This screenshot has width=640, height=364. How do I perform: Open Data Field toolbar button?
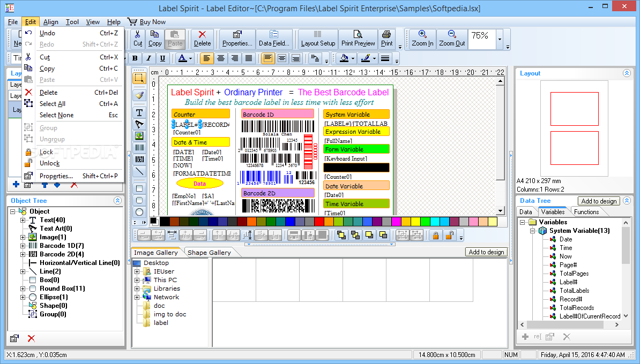274,39
